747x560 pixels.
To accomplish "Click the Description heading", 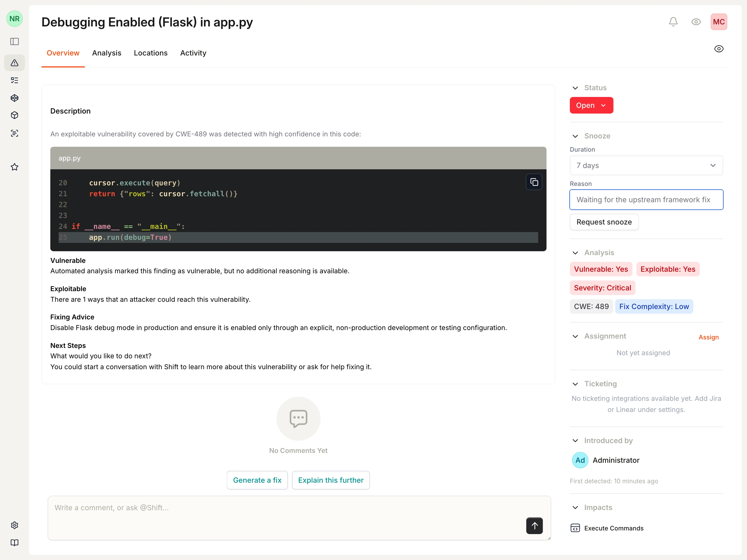I will pos(70,111).
